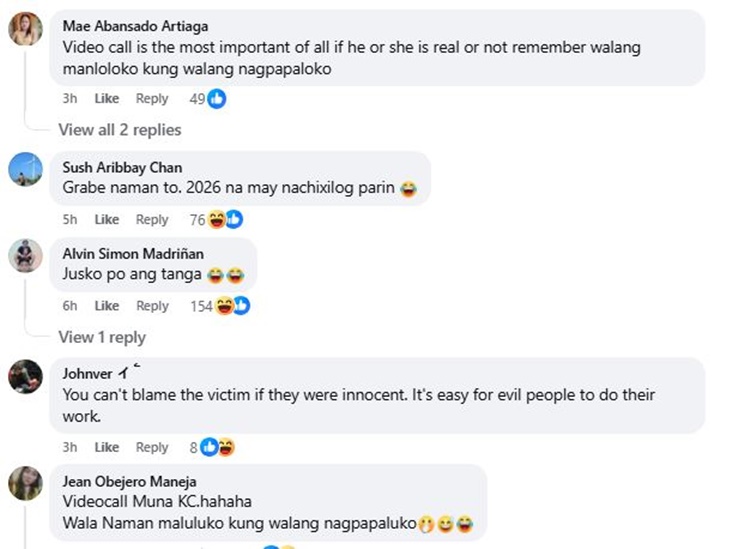Screen dimensions: 750x549
Task: Click the 6h timestamp on Alvin's comment
Action: coord(70,306)
